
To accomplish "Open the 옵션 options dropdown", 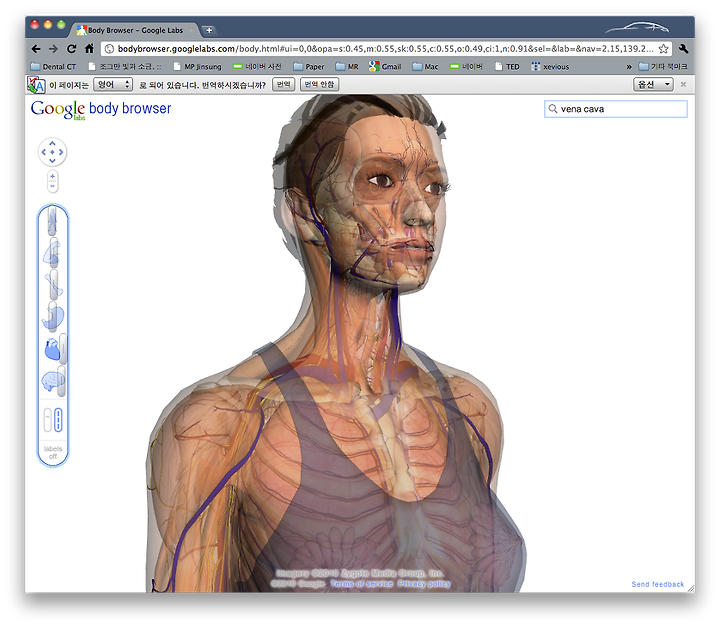I will (x=653, y=85).
